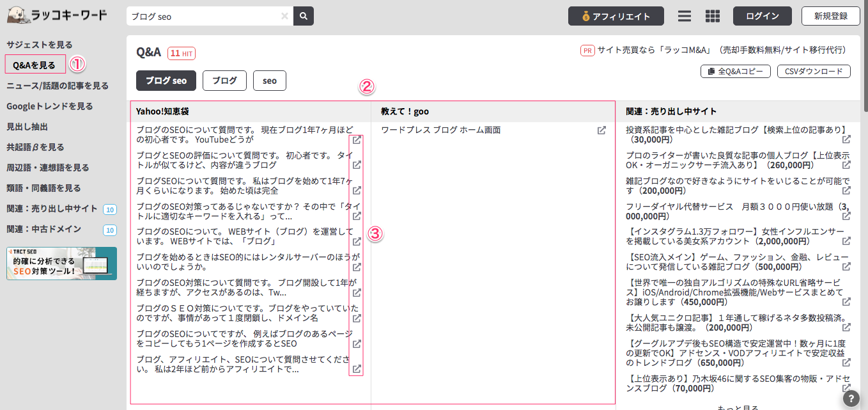The width and height of the screenshot is (868, 410).
Task: Select the ブログ keyword tab
Action: point(224,81)
